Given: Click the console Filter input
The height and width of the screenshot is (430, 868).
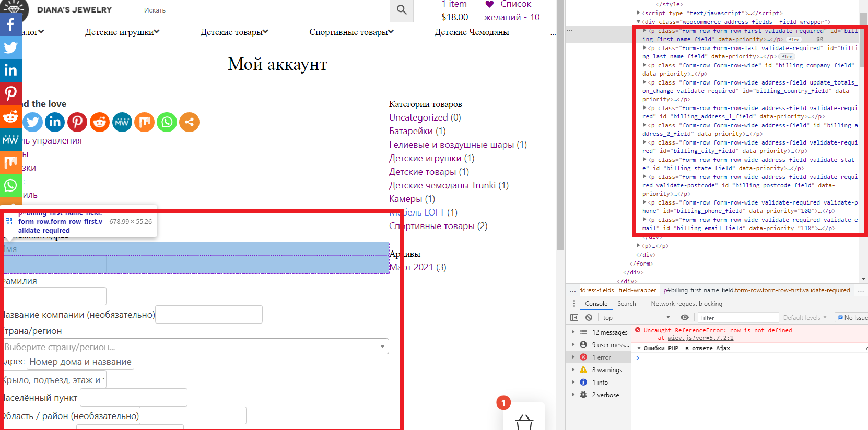Looking at the screenshot, I should point(738,318).
